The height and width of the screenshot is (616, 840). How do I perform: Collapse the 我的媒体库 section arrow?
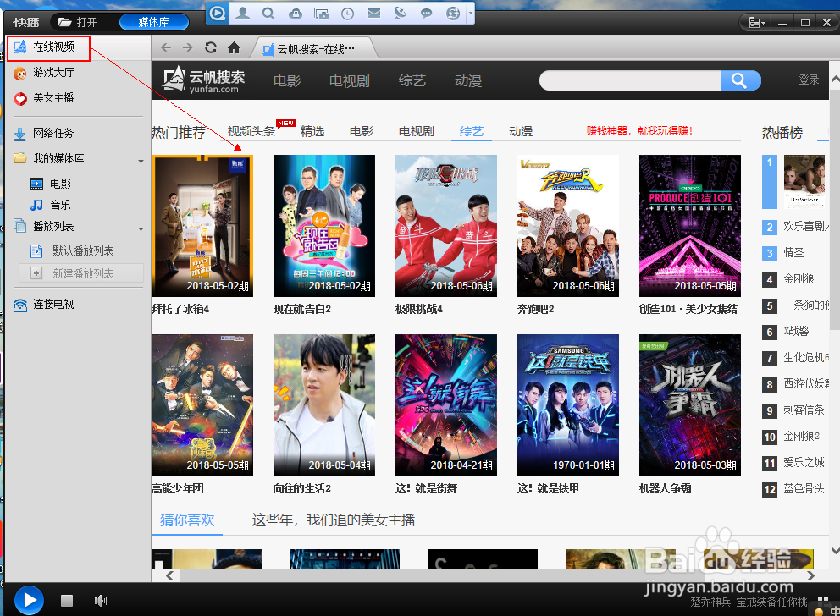click(x=141, y=161)
